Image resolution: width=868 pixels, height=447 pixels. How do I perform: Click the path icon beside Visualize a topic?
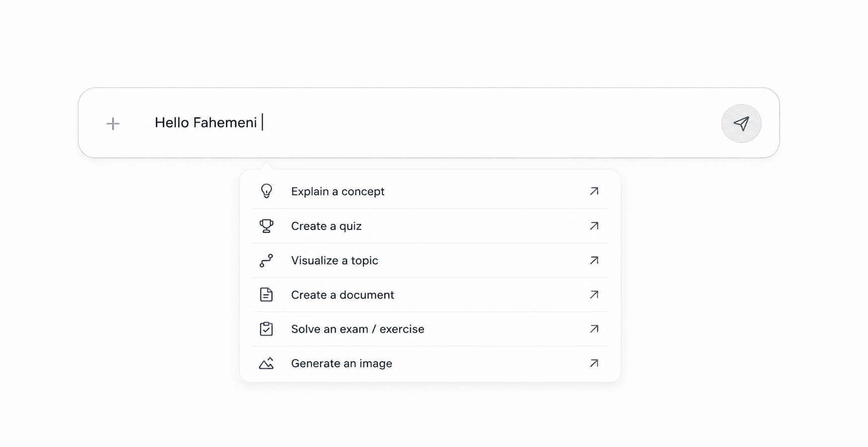pyautogui.click(x=266, y=260)
